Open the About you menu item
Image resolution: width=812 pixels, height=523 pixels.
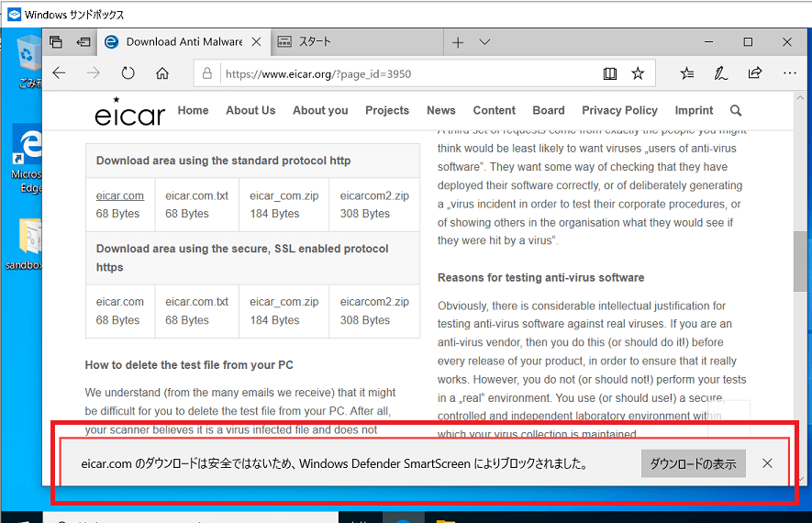[320, 110]
